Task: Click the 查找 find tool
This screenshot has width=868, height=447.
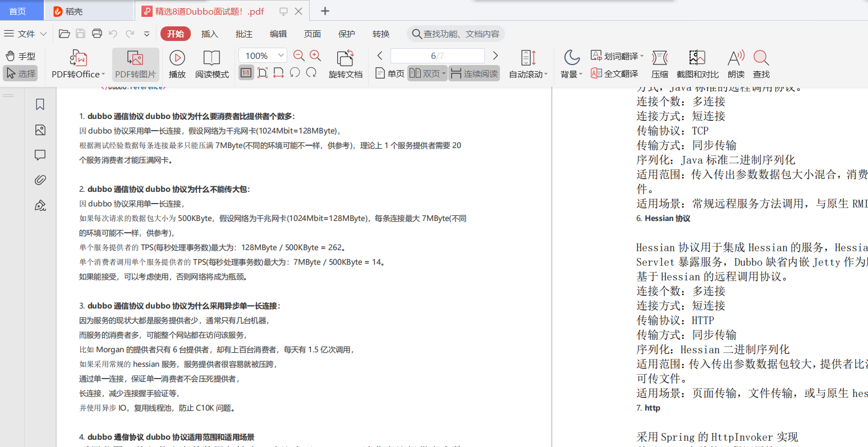Action: (761, 64)
